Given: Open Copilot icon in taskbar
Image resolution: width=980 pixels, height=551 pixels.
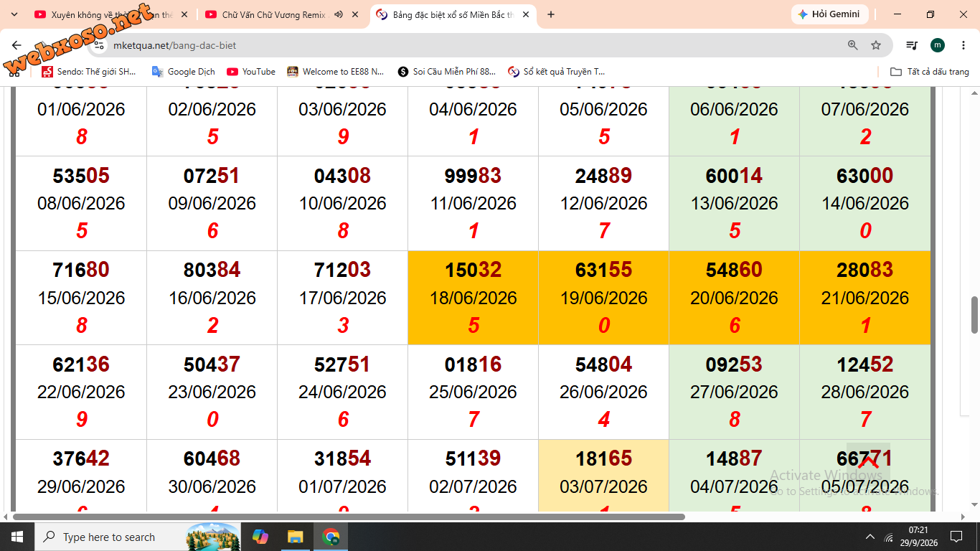Looking at the screenshot, I should coord(260,537).
